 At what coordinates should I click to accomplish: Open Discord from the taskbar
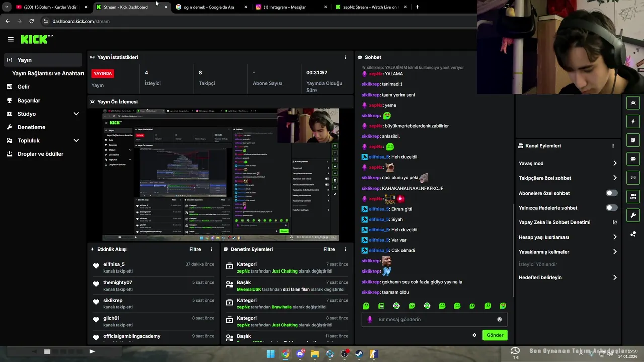pos(300,354)
